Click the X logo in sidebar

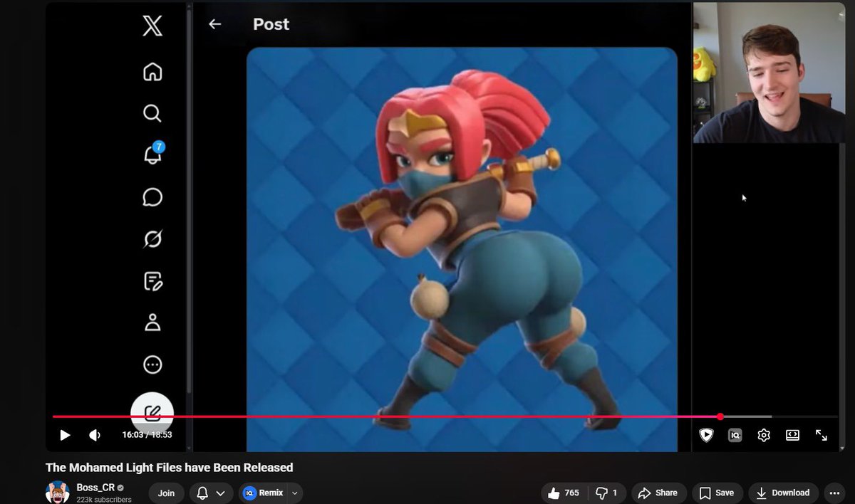[x=152, y=26]
